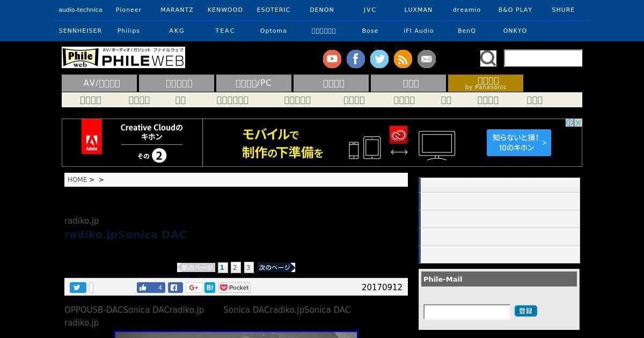Open the DENON brand link
The height and width of the screenshot is (338, 644).
[322, 10]
